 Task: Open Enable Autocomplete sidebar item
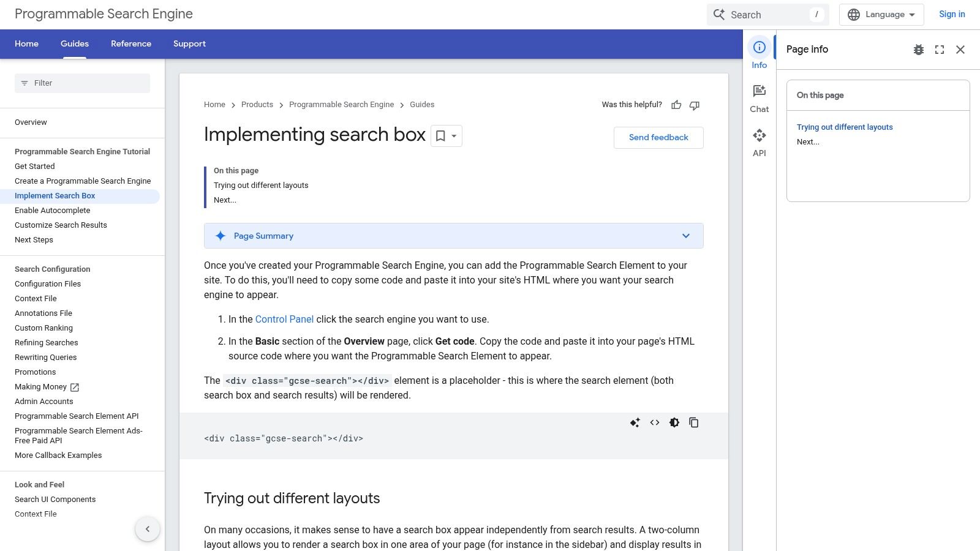tap(53, 211)
